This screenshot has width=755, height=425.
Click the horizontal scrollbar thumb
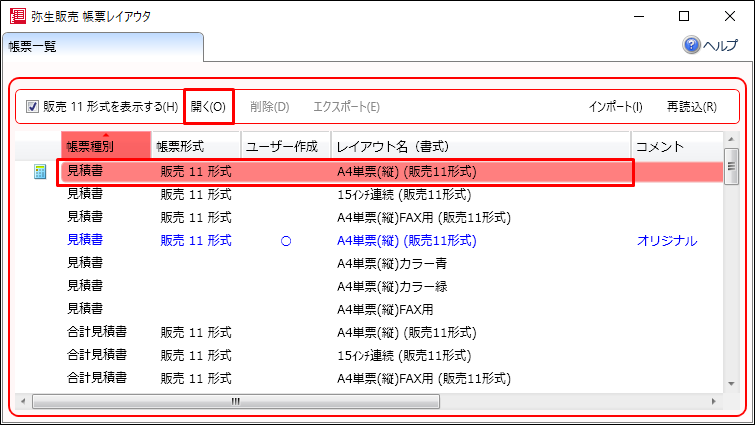coord(236,401)
